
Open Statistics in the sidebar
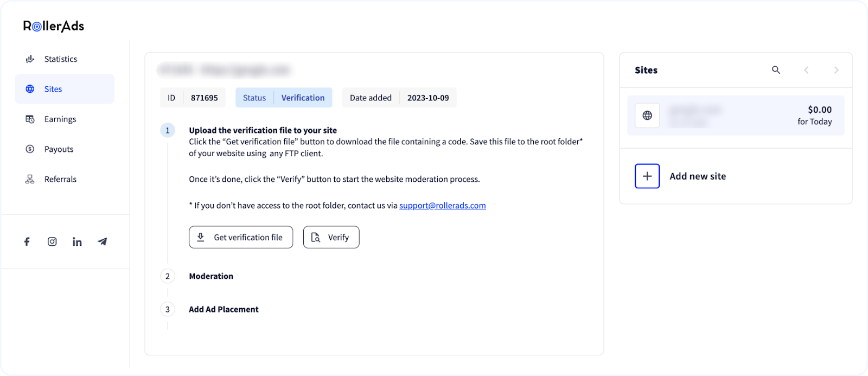point(60,59)
